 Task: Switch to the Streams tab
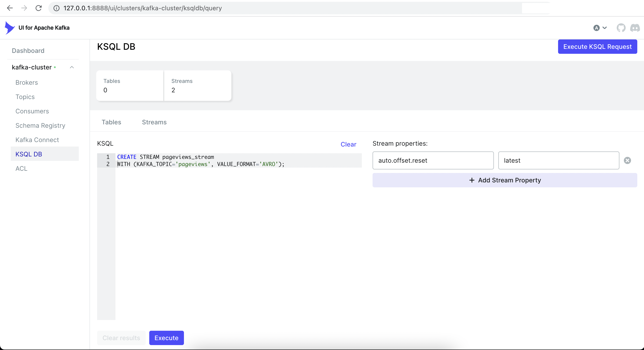(x=154, y=122)
